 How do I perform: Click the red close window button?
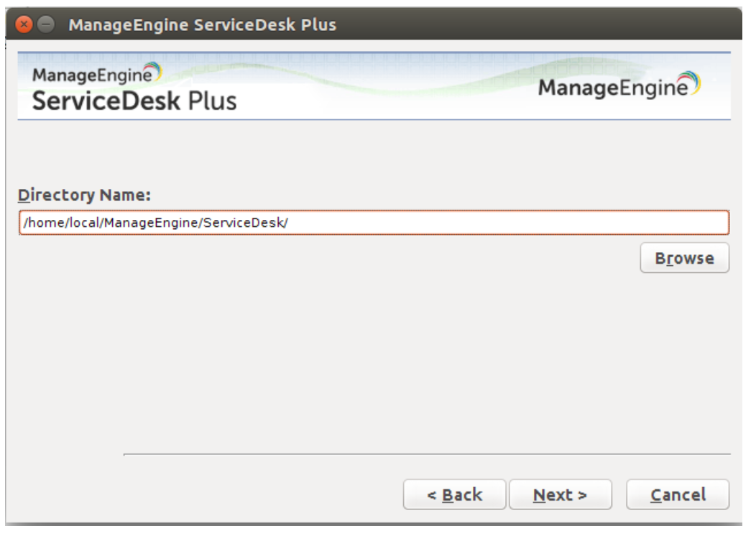click(x=24, y=25)
